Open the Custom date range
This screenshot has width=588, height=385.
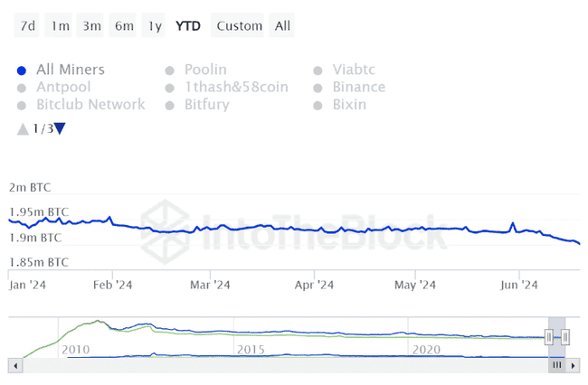(x=239, y=25)
